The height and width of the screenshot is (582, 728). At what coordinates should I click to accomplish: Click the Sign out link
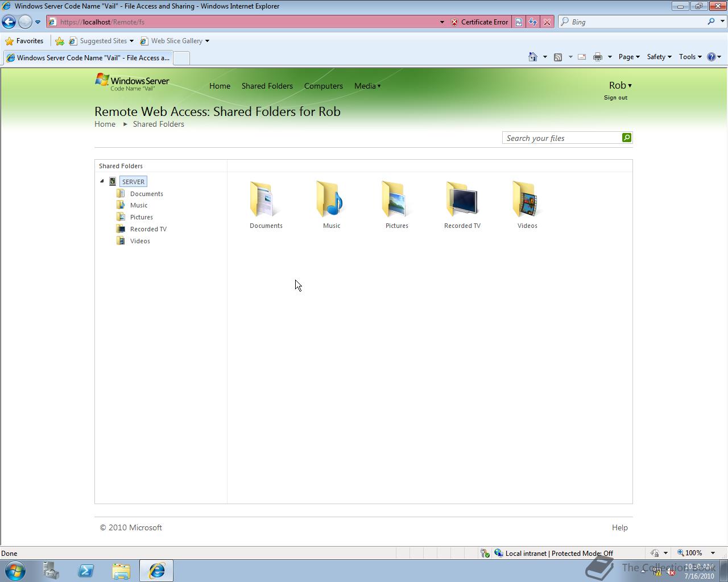coord(615,98)
